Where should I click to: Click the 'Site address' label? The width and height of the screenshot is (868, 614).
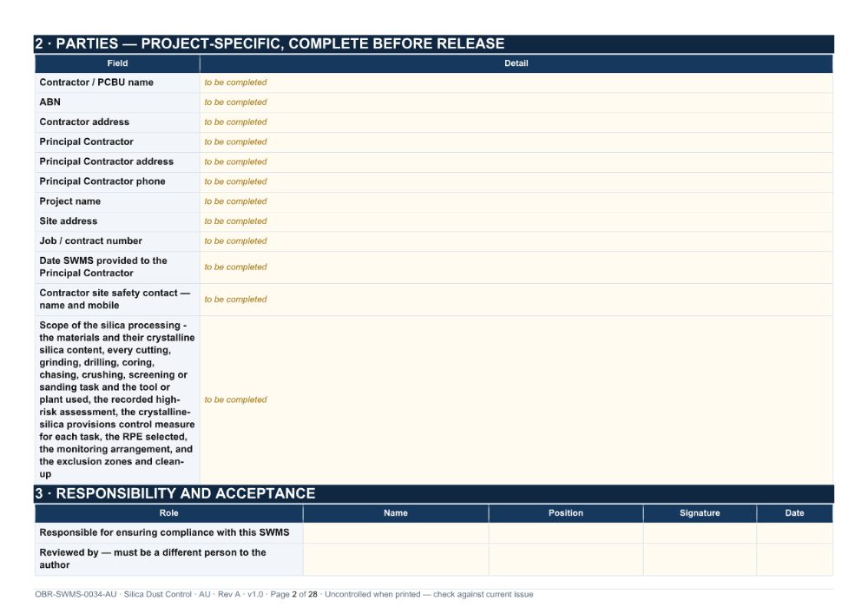click(68, 221)
